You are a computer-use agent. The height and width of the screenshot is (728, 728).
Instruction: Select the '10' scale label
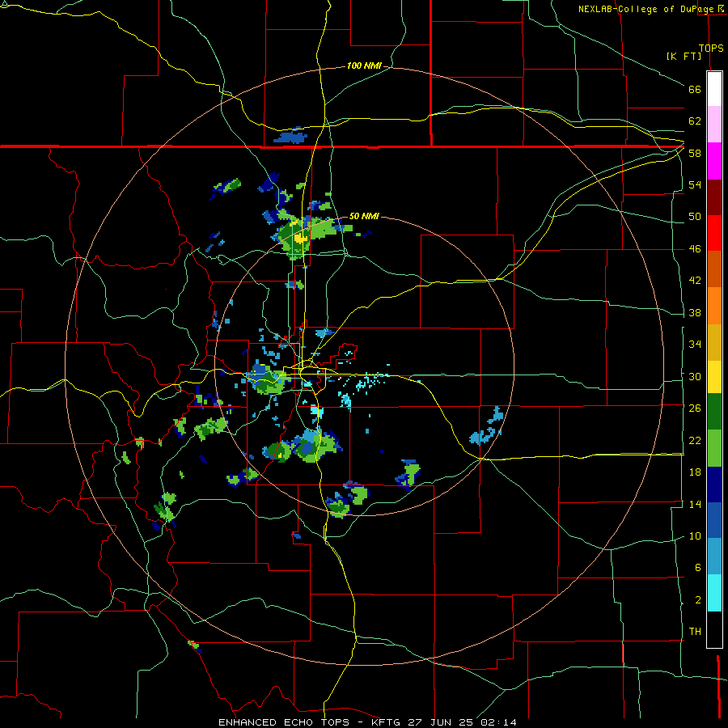[x=695, y=535]
